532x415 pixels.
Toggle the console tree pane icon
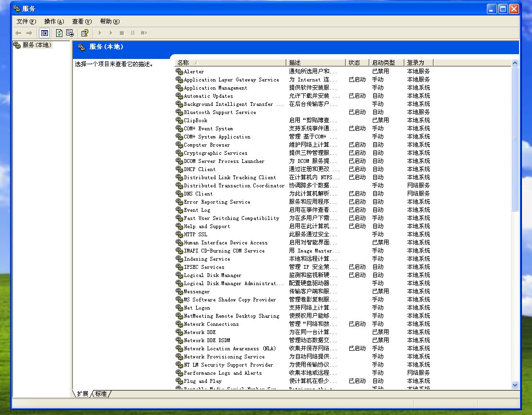(44, 33)
